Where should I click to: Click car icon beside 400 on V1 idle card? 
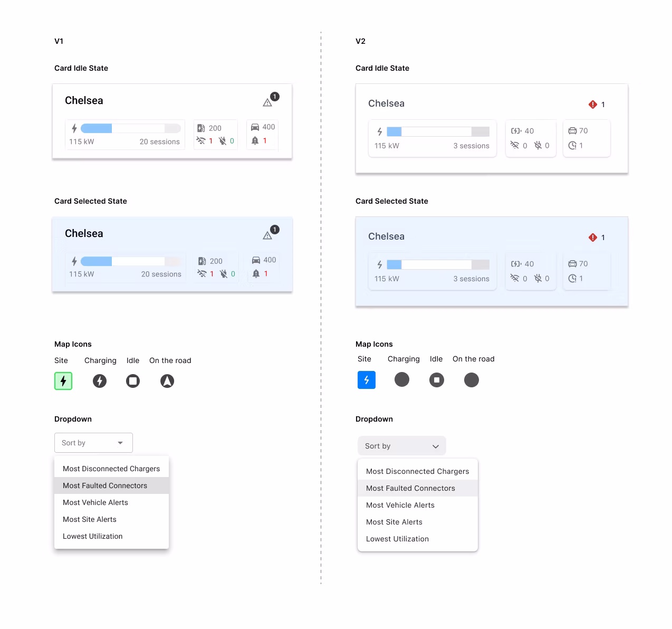click(255, 127)
